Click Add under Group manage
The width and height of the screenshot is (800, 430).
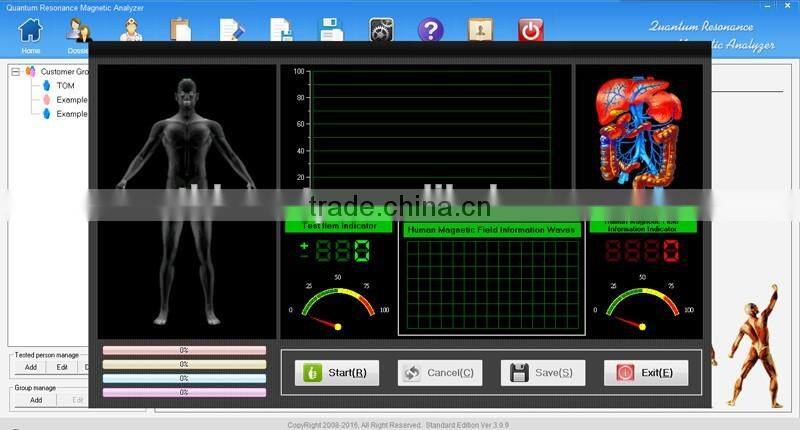[x=36, y=400]
